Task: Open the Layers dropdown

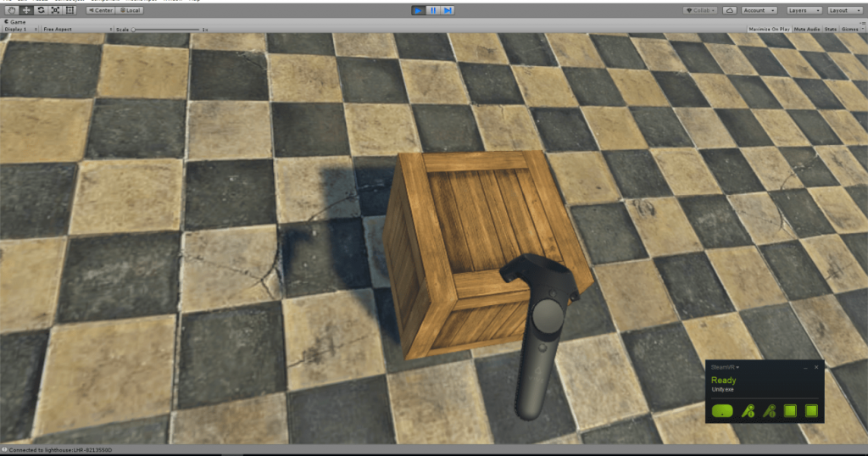Action: [804, 10]
